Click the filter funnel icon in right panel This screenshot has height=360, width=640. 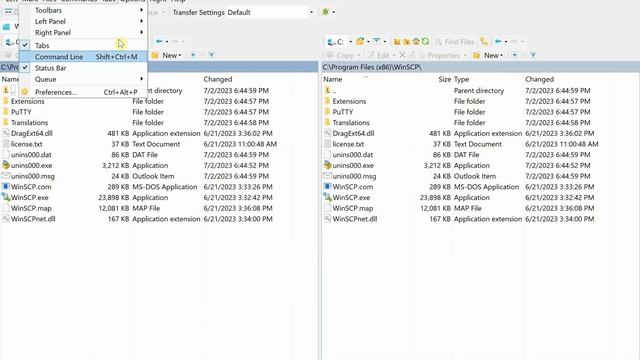(x=376, y=42)
